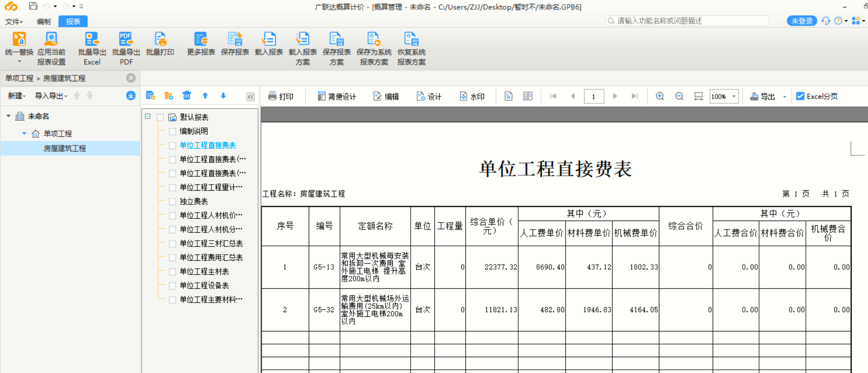Click the 简便设计 button
Image resolution: width=868 pixels, height=373 pixels.
point(337,96)
